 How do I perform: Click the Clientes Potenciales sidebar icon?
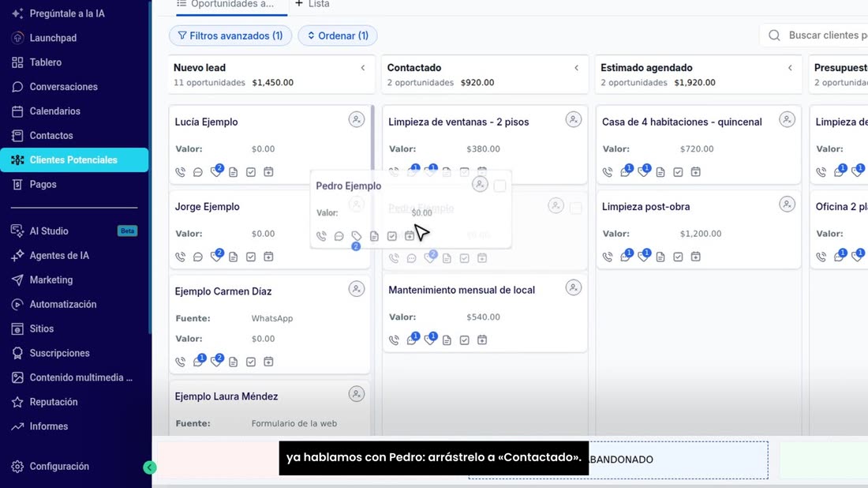click(17, 160)
